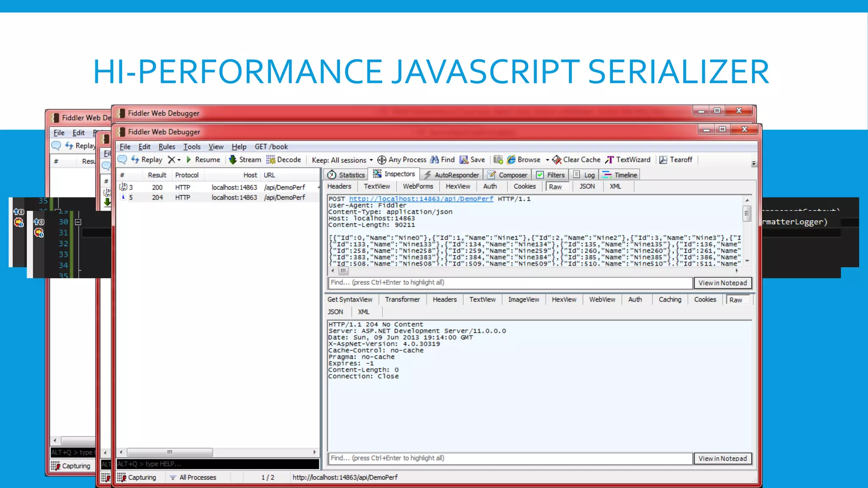This screenshot has height=488, width=868.
Task: Open the Composer tab
Action: 507,175
